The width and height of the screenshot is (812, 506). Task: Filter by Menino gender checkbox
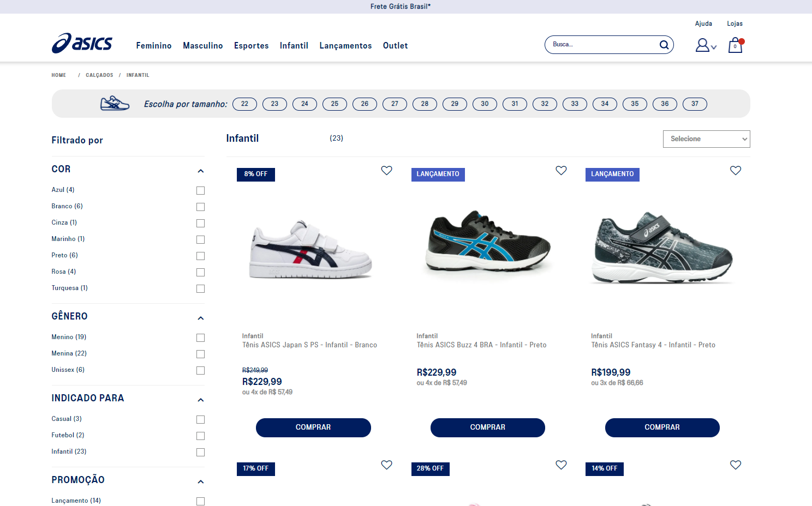tap(200, 338)
